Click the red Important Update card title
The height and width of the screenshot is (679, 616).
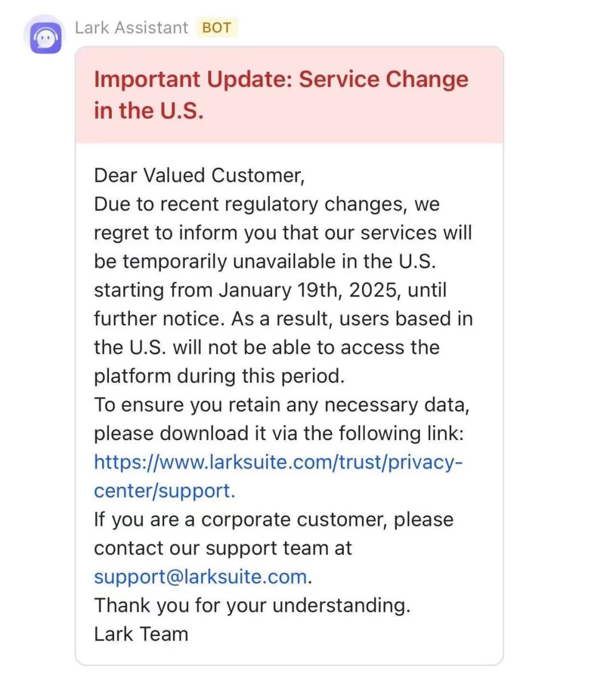point(281,95)
